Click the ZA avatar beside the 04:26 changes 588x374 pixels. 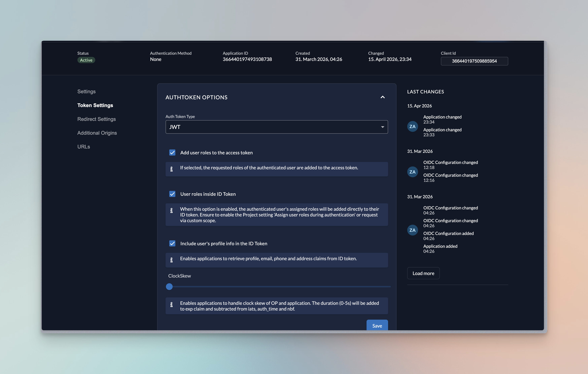[412, 230]
